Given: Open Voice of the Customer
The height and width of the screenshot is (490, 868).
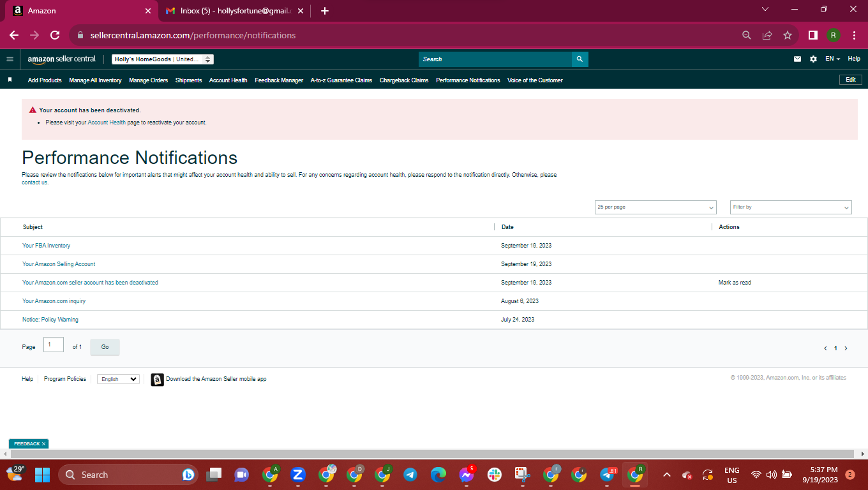Looking at the screenshot, I should (x=535, y=80).
